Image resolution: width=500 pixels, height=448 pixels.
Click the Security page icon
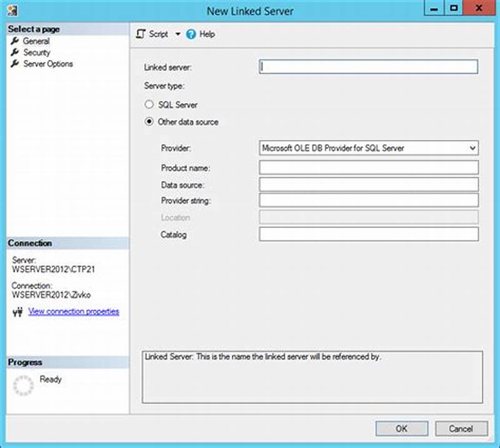point(15,52)
